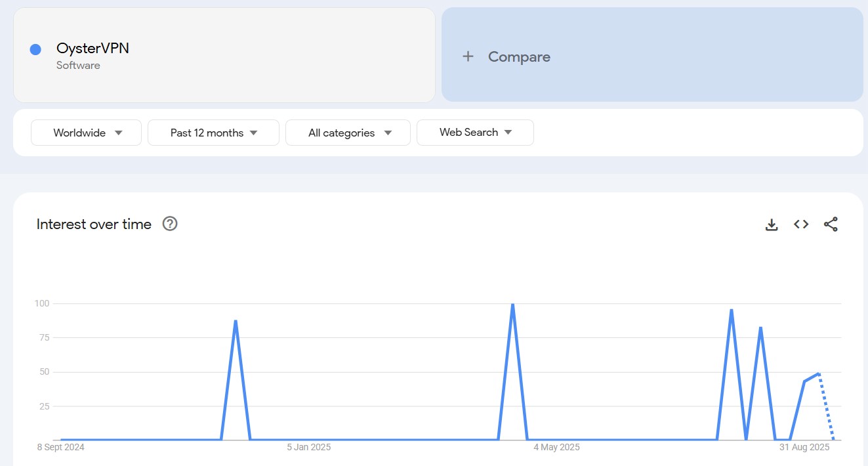Click the 5 Jan 2025 axis label
The image size is (868, 466).
tap(309, 448)
